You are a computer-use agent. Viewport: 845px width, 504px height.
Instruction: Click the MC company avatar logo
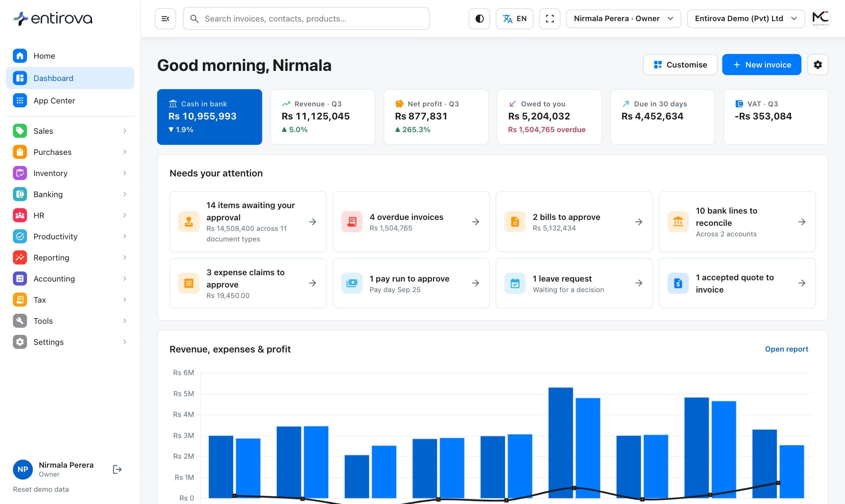tap(820, 19)
